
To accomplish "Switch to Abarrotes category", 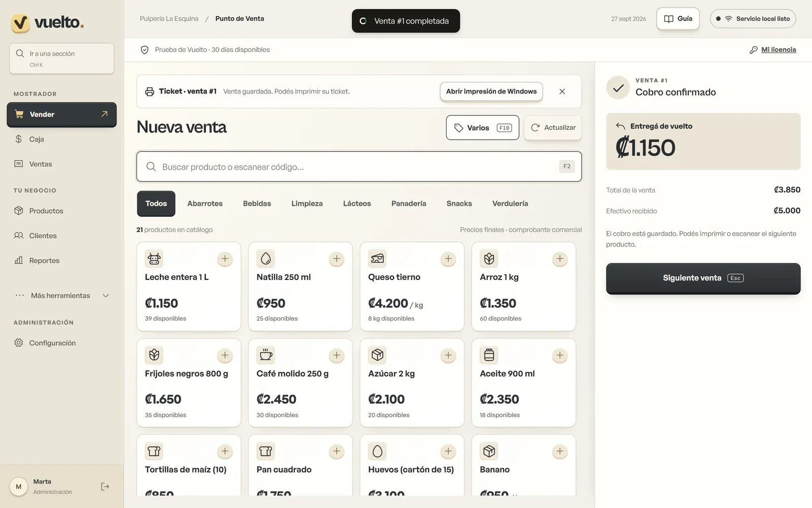I will 205,204.
